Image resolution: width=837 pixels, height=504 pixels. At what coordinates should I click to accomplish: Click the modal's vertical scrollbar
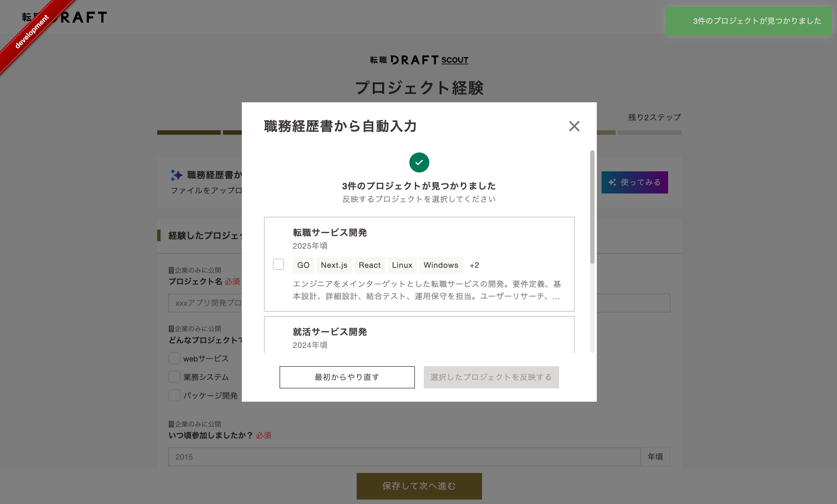(592, 207)
